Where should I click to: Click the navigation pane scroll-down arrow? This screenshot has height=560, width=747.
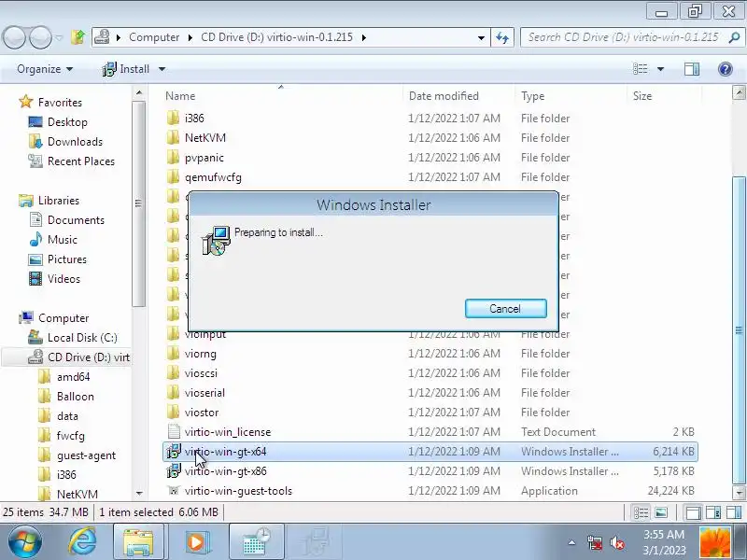coord(139,494)
